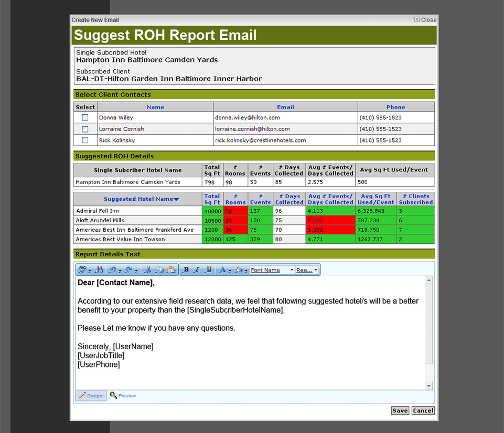Sort by Avg # Events/Days Collected

pos(330,199)
